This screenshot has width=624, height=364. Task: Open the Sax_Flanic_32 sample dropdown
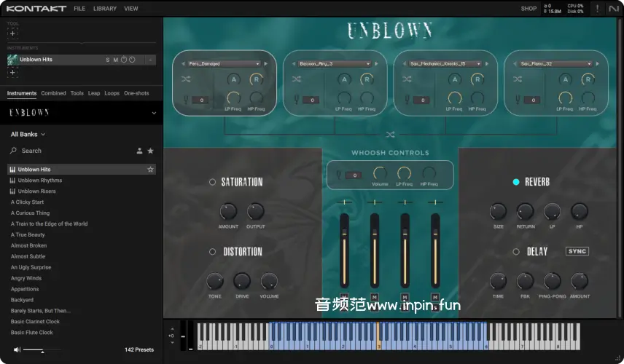[x=556, y=63]
